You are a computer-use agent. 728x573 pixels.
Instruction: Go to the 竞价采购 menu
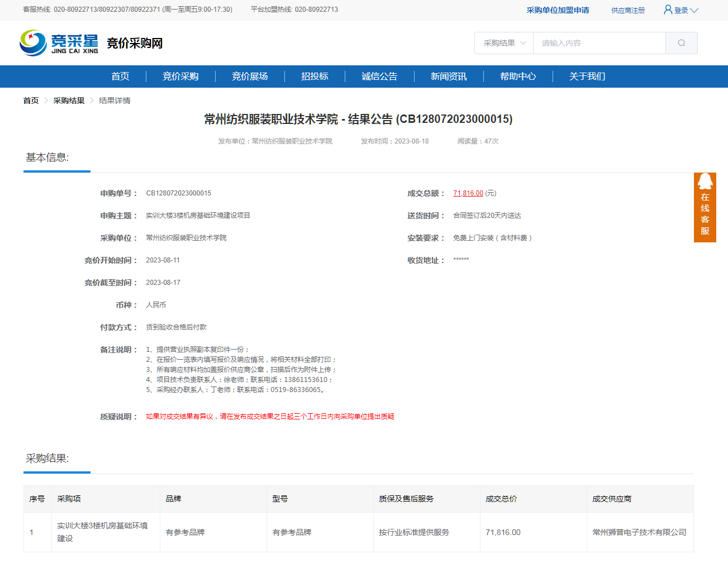pos(180,77)
